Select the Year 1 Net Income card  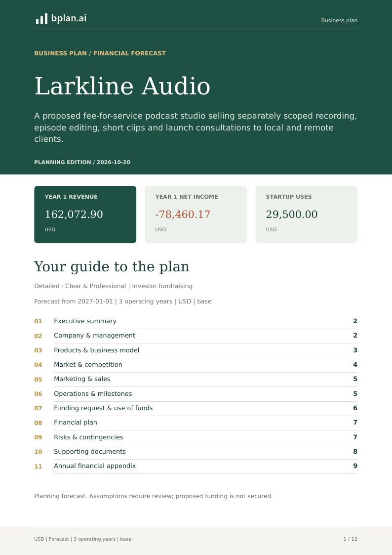coord(196,214)
